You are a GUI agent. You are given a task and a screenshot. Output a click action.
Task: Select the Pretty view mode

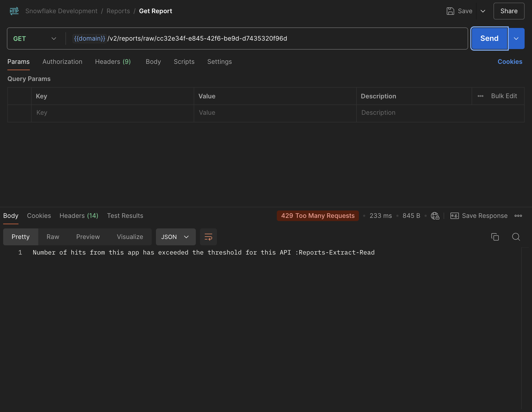(21, 237)
